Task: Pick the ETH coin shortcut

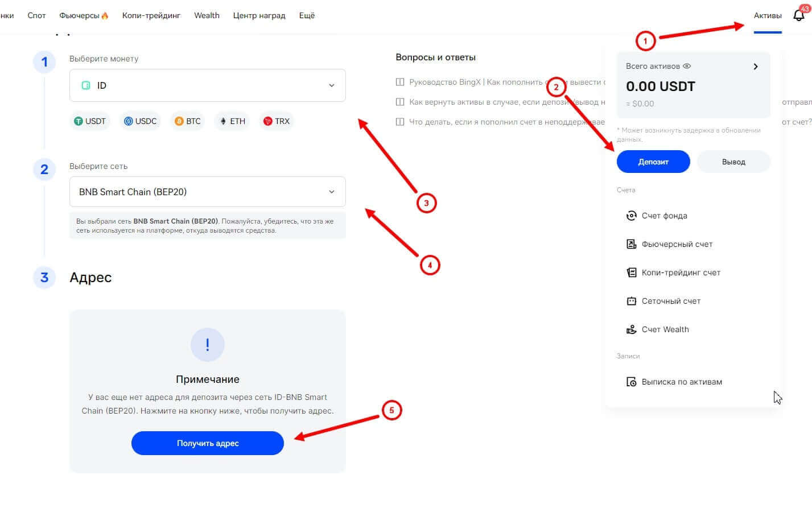Action: pyautogui.click(x=232, y=121)
